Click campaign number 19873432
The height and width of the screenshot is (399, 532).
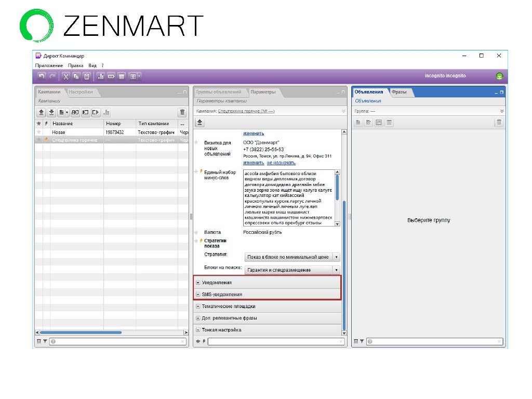point(115,132)
